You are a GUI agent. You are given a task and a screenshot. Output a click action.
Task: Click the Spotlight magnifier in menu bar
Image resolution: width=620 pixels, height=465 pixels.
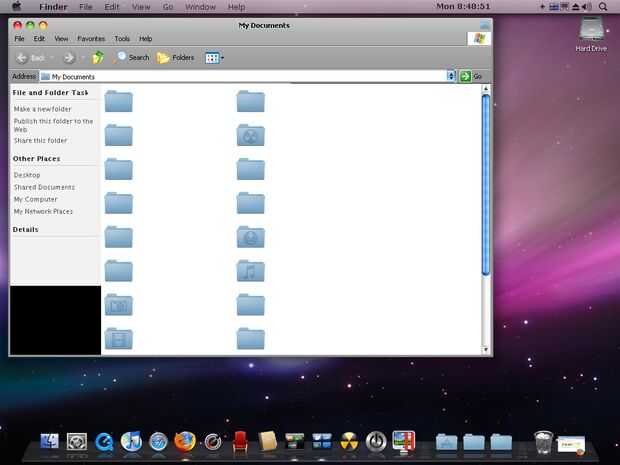pos(603,7)
